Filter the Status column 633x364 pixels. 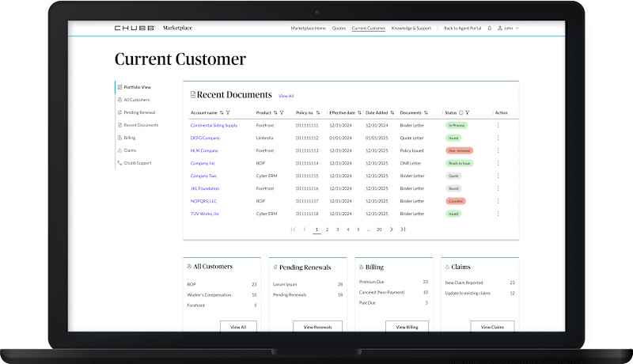(x=467, y=112)
